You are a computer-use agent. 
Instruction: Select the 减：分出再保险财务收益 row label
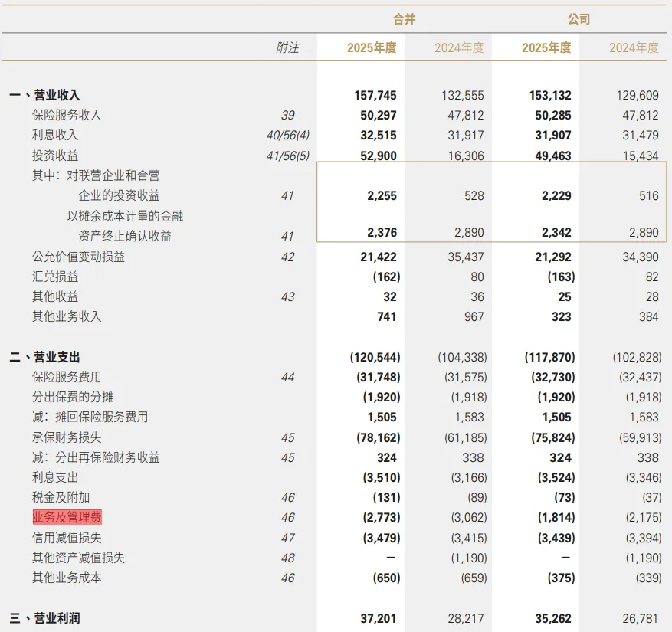point(96,457)
